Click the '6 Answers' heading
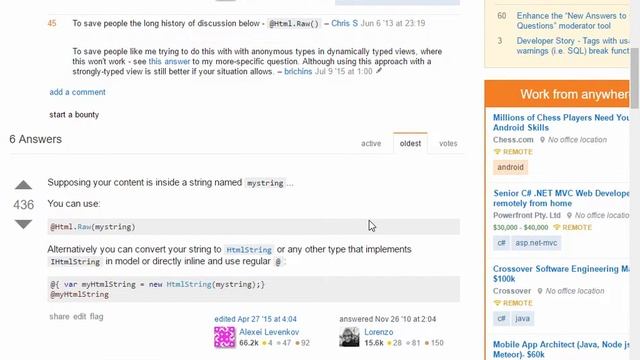This screenshot has height=360, width=640. pyautogui.click(x=36, y=139)
